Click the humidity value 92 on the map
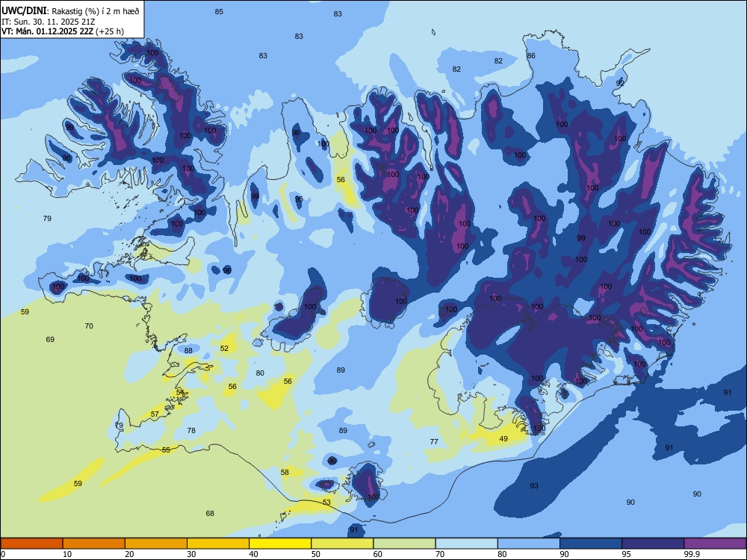This screenshot has height=560, width=747. coord(620,83)
